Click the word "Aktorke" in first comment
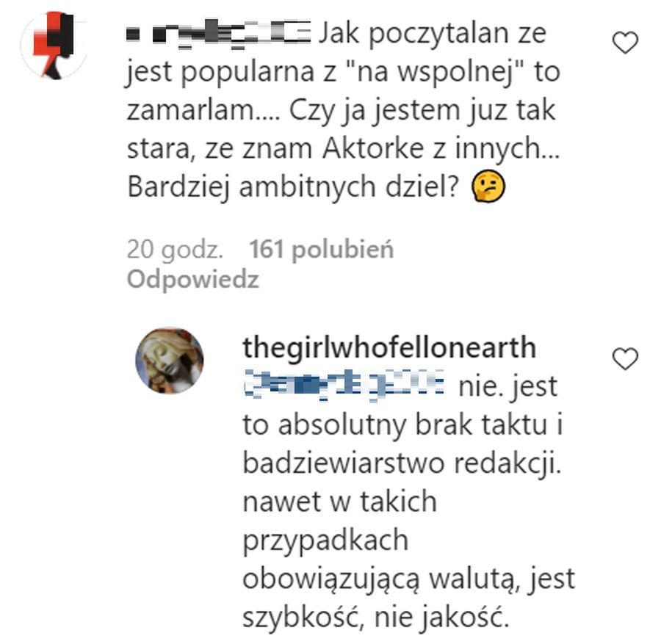The width and height of the screenshot is (661, 644). 373,148
